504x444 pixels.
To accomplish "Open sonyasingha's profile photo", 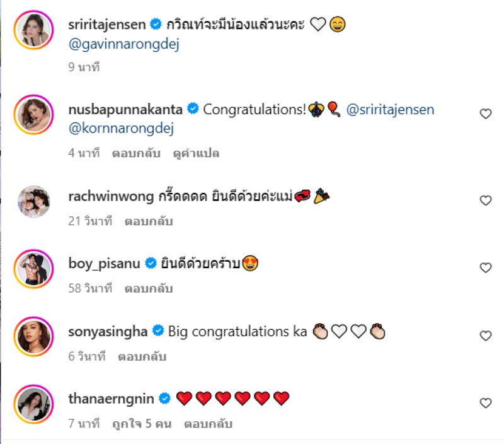I will (33, 337).
